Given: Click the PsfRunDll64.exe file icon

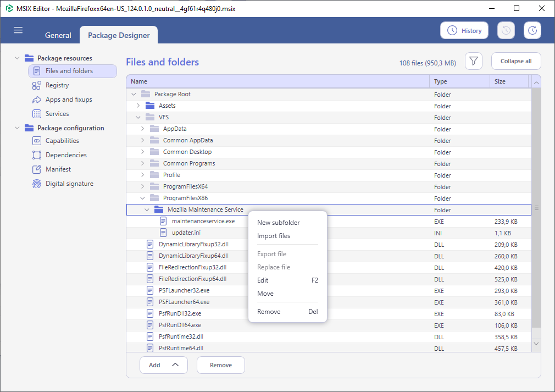Looking at the screenshot, I should [150, 325].
